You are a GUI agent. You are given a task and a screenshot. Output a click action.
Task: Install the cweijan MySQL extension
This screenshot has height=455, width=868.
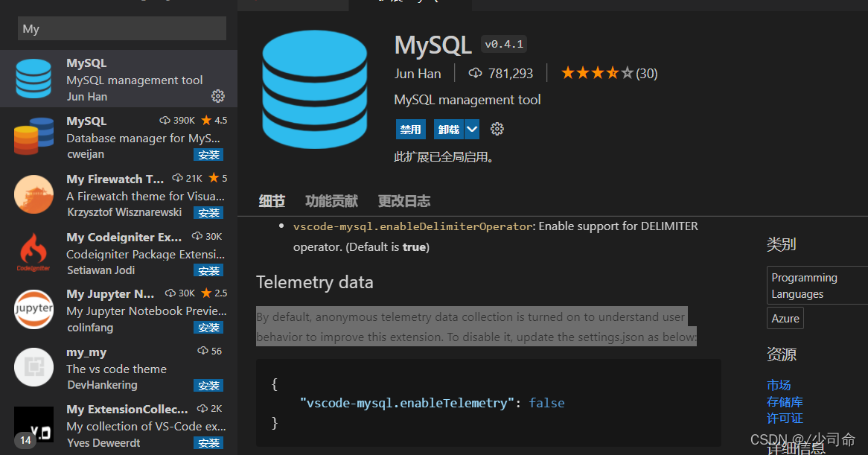pos(208,155)
